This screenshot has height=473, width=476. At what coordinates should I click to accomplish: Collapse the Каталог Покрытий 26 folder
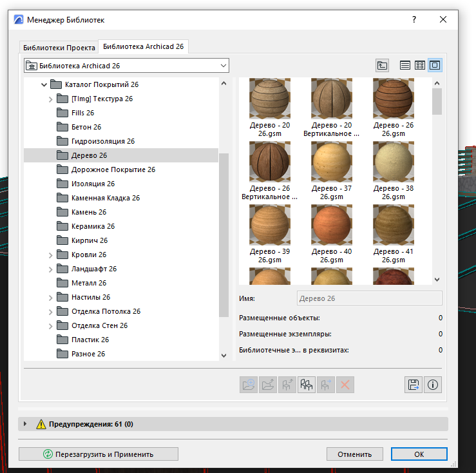[44, 85]
